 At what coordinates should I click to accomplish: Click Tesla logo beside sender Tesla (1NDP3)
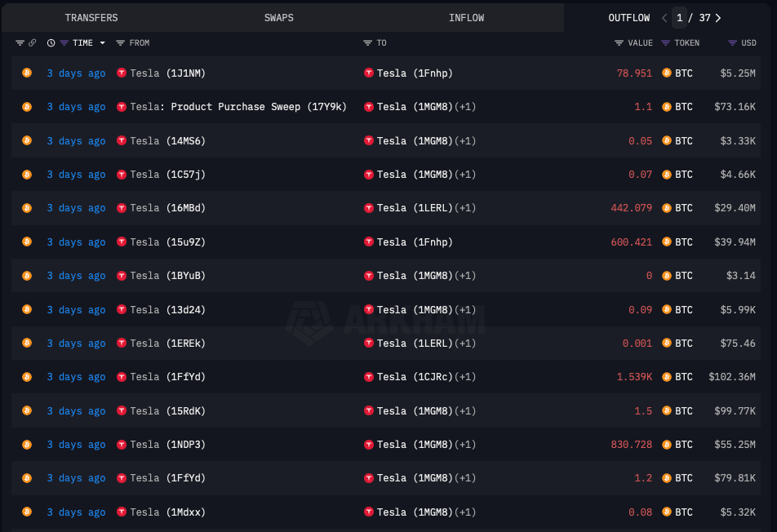(122, 445)
